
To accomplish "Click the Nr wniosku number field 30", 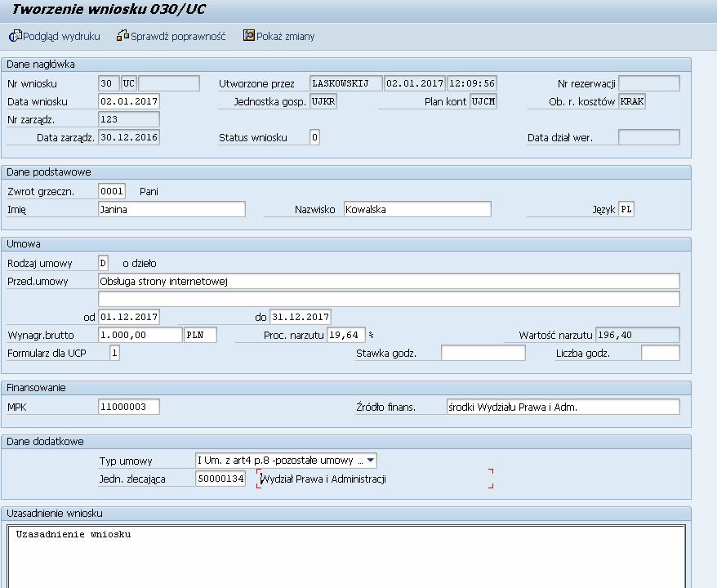I will point(109,83).
